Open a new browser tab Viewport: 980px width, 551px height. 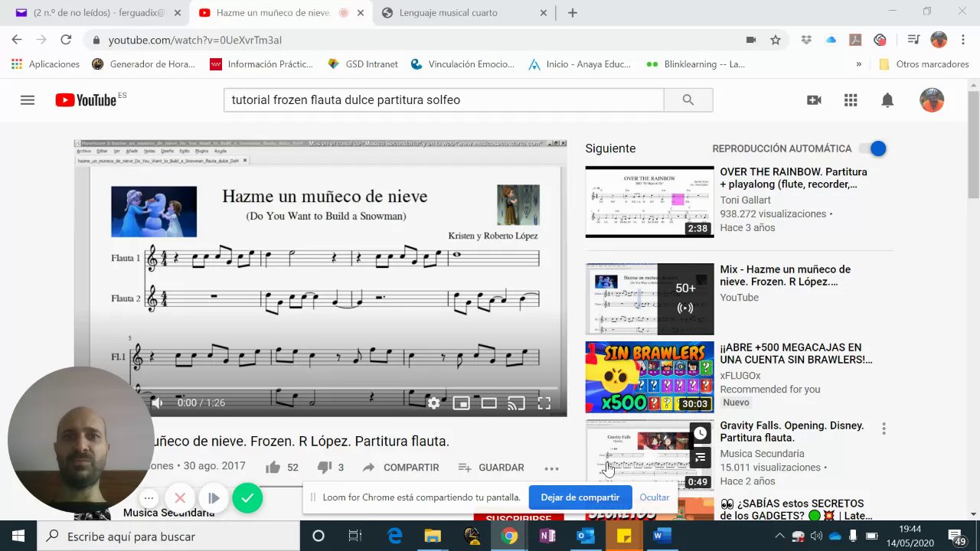573,12
